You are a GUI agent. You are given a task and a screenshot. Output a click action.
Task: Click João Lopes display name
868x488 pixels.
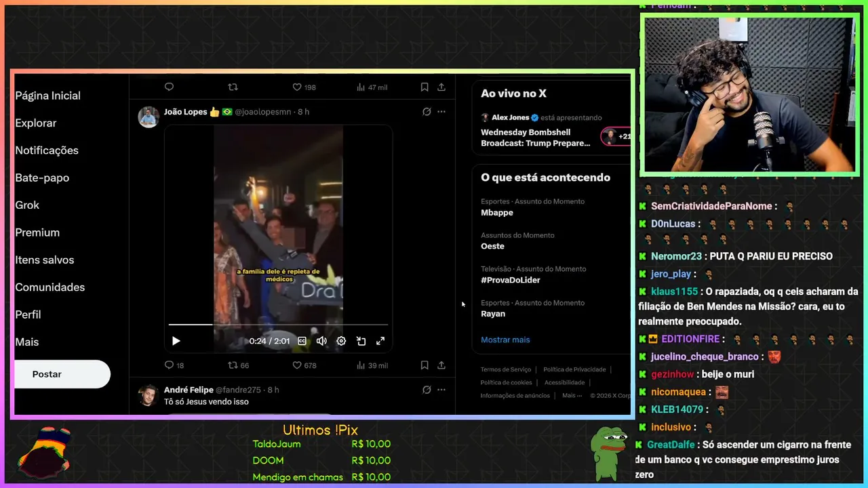(x=185, y=112)
